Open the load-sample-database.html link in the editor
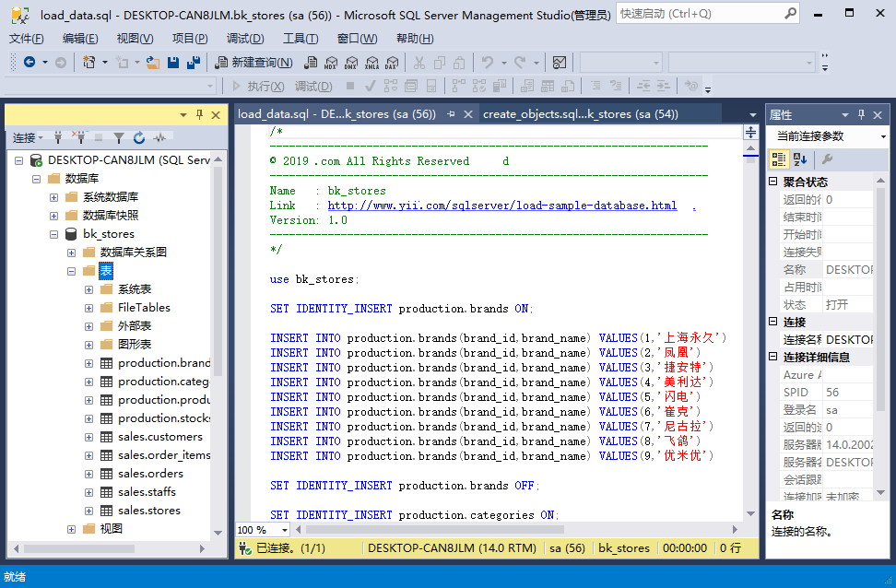896x588 pixels. point(502,206)
